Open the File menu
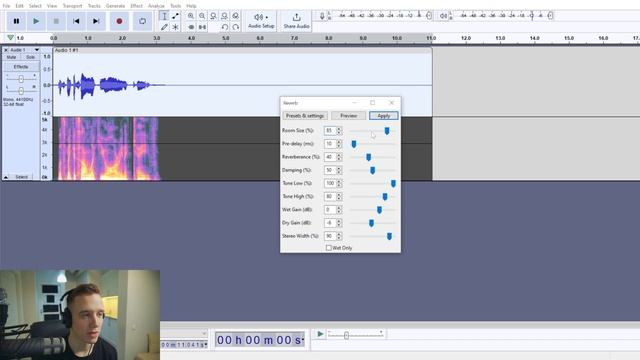This screenshot has height=360, width=640. coord(7,6)
